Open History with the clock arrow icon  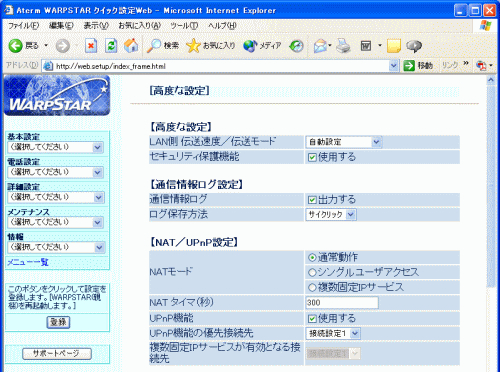point(296,46)
